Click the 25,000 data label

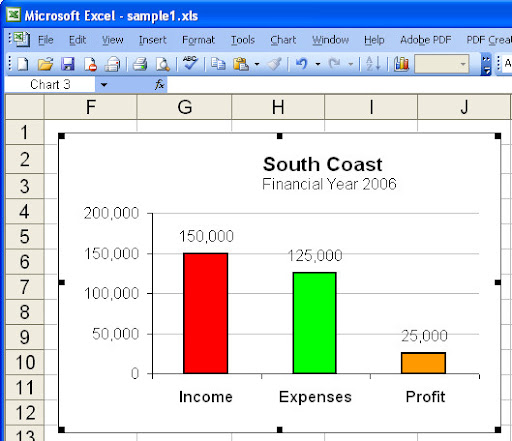424,336
